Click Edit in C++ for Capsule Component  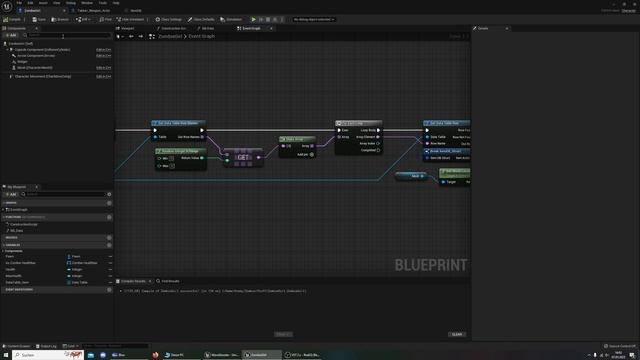[104, 49]
